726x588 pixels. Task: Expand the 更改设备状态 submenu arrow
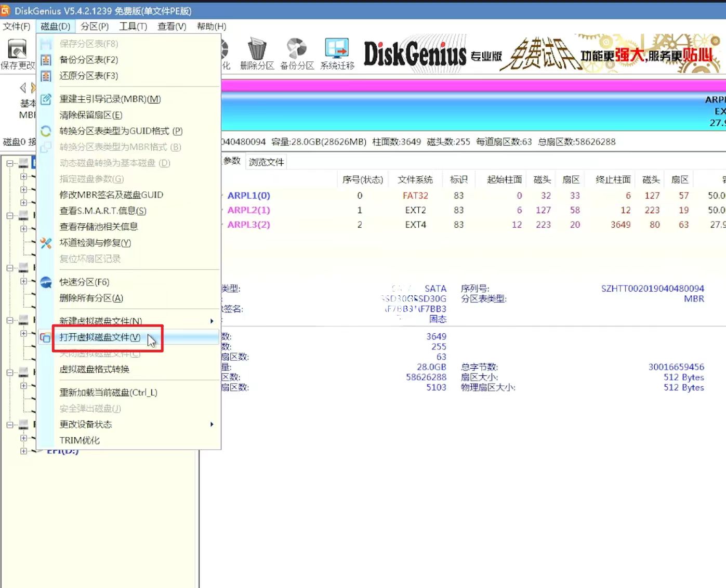click(212, 424)
